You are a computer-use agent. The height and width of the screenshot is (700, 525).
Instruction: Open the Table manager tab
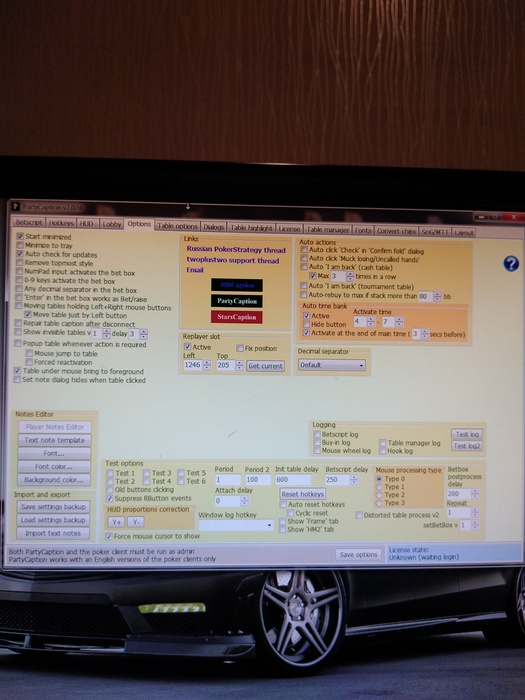click(327, 229)
